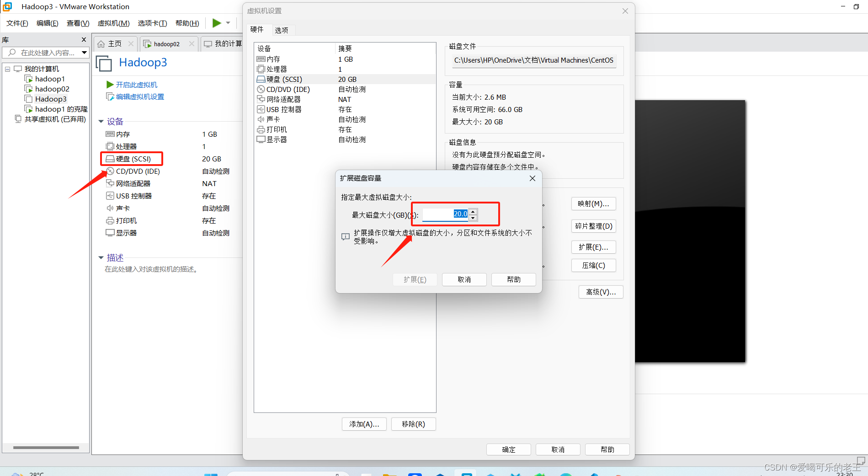Click library horizontal scrollbar
Viewport: 868px width, 476px height.
(x=46, y=448)
